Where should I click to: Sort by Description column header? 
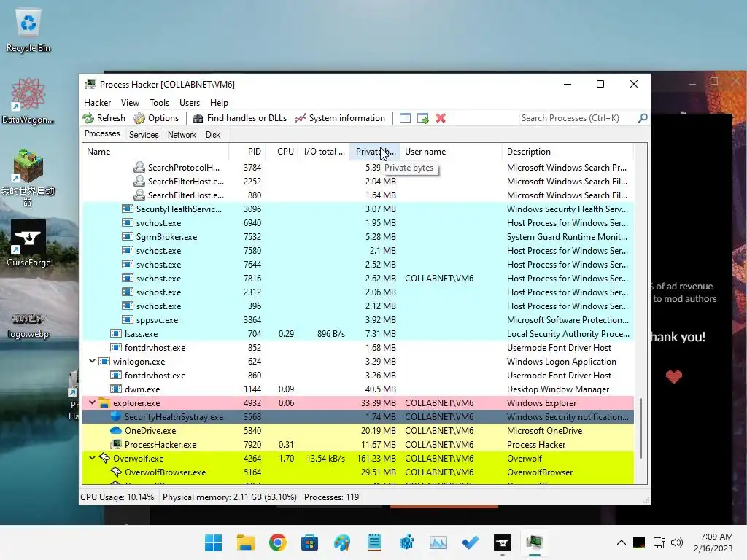[568, 152]
